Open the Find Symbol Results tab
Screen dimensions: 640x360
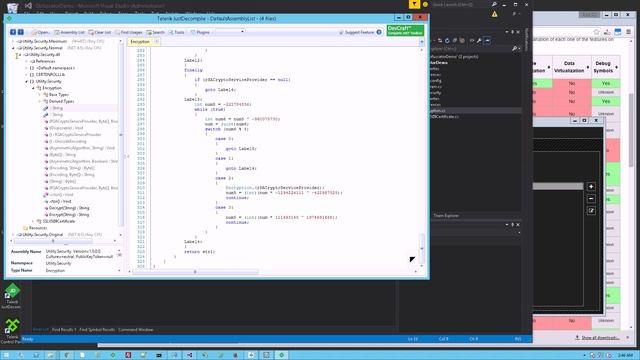(97, 329)
